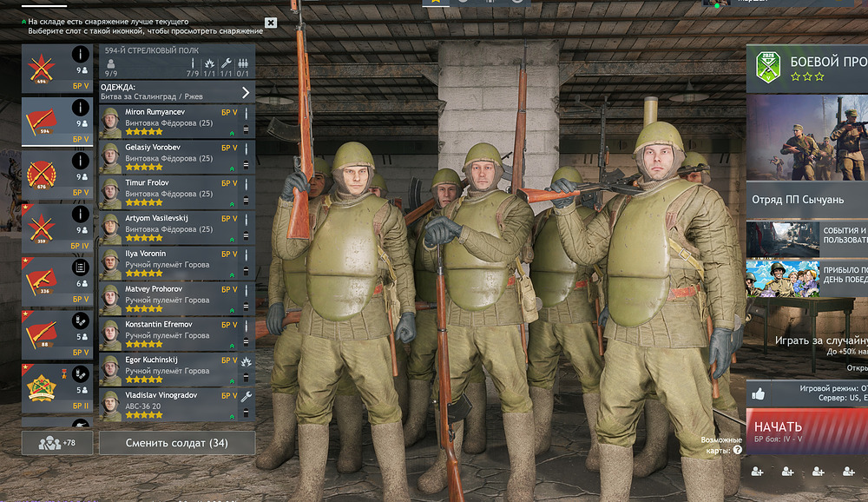The height and width of the screenshot is (502, 868).
Task: Click the 7/9 rifleman slot icon
Action: [193, 63]
